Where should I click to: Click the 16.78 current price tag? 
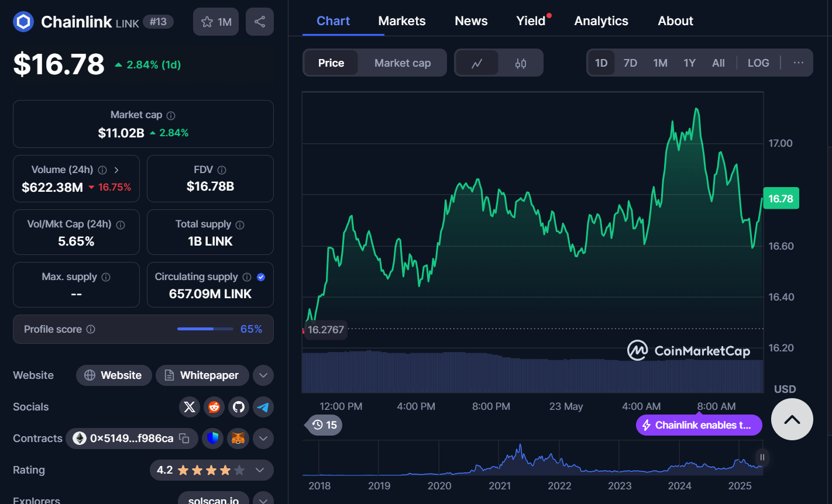click(x=781, y=199)
